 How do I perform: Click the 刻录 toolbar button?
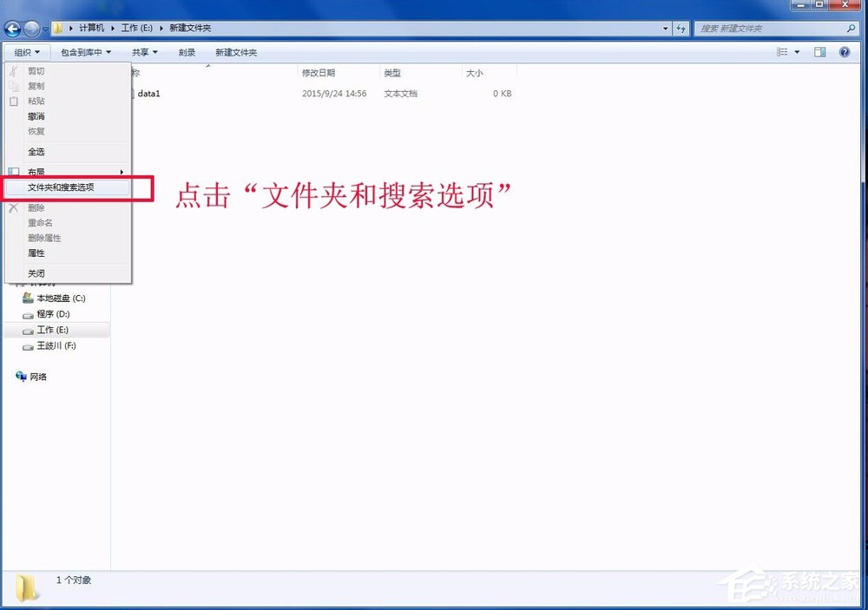186,51
